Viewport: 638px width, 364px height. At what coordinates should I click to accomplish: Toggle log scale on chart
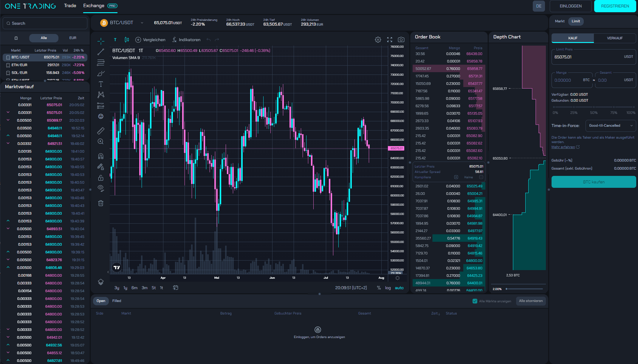tap(388, 288)
